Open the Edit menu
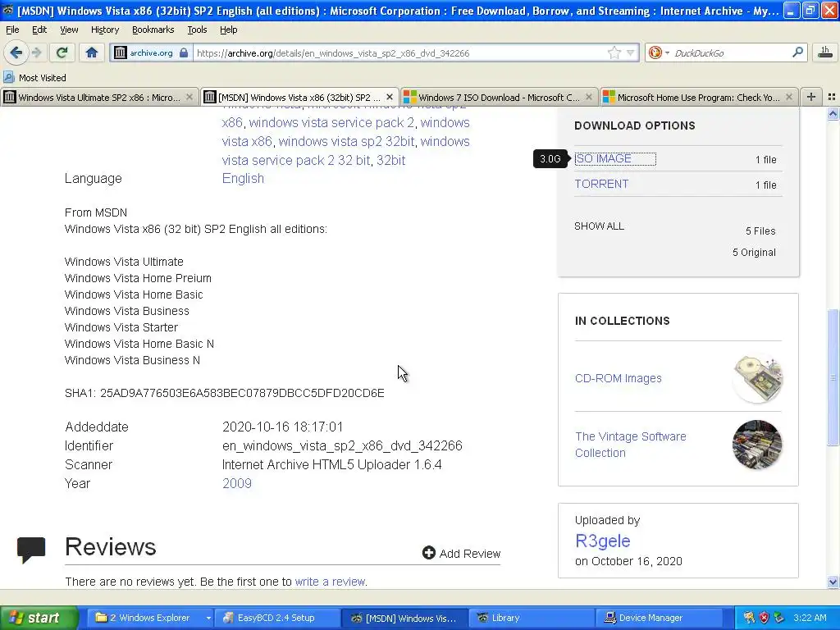The width and height of the screenshot is (840, 630). (39, 30)
